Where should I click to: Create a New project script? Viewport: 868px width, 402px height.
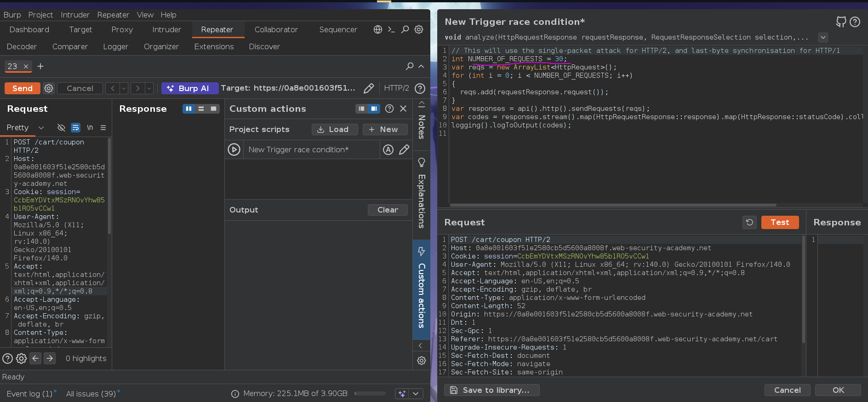click(385, 130)
